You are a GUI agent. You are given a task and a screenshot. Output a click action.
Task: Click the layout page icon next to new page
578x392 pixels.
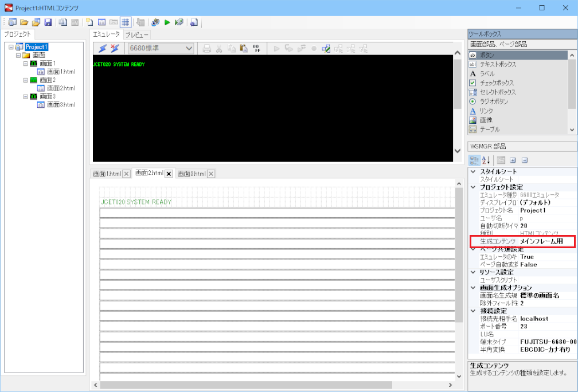[x=101, y=22]
